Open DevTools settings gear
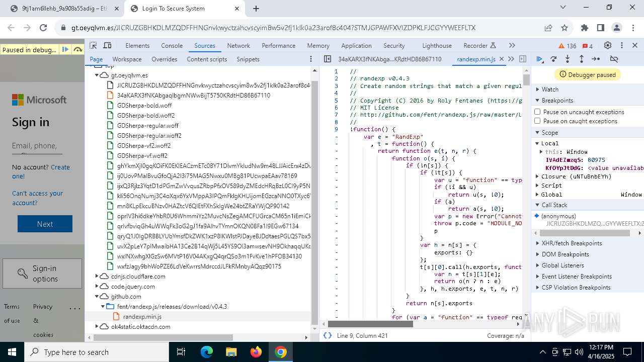Screen dimensions: 644x362 point(608,45)
